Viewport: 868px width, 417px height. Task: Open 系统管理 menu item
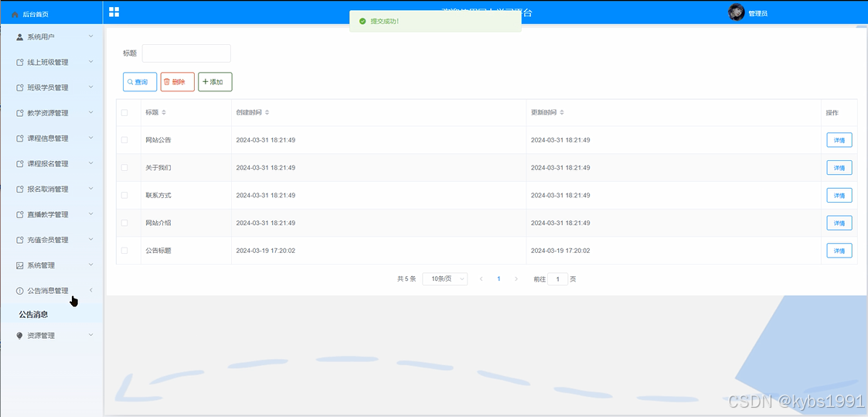[x=52, y=266]
